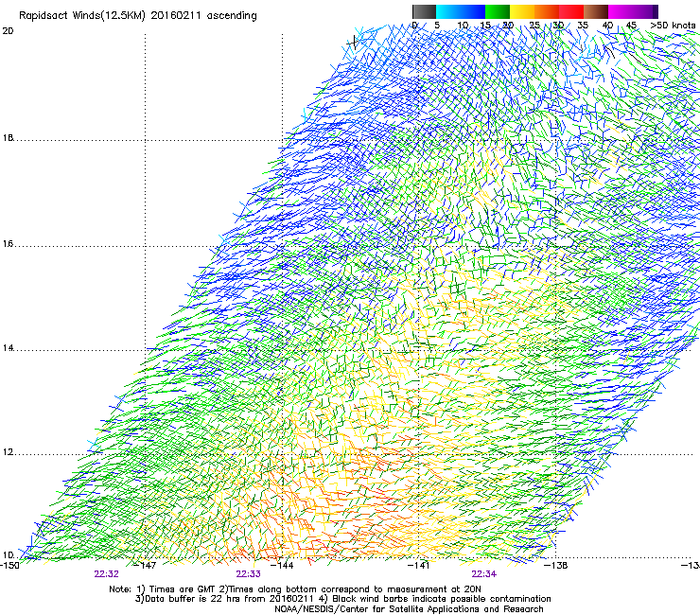Click the green 15-20 knots color swatch
700x615 pixels.
498,11
